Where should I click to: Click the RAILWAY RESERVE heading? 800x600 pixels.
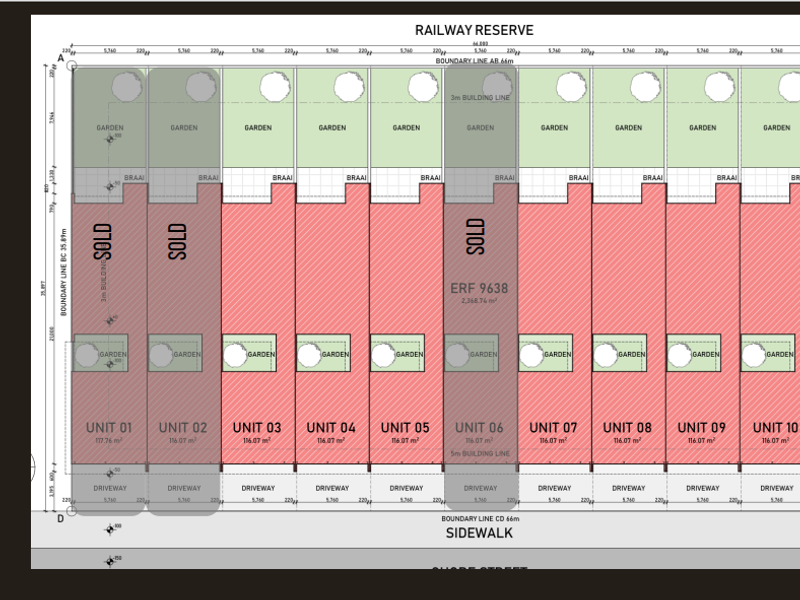click(475, 31)
